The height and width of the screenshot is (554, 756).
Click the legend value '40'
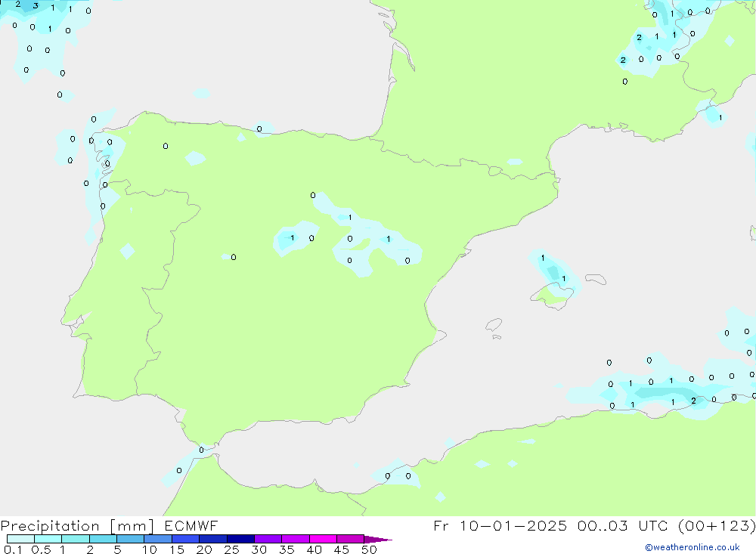pyautogui.click(x=314, y=549)
